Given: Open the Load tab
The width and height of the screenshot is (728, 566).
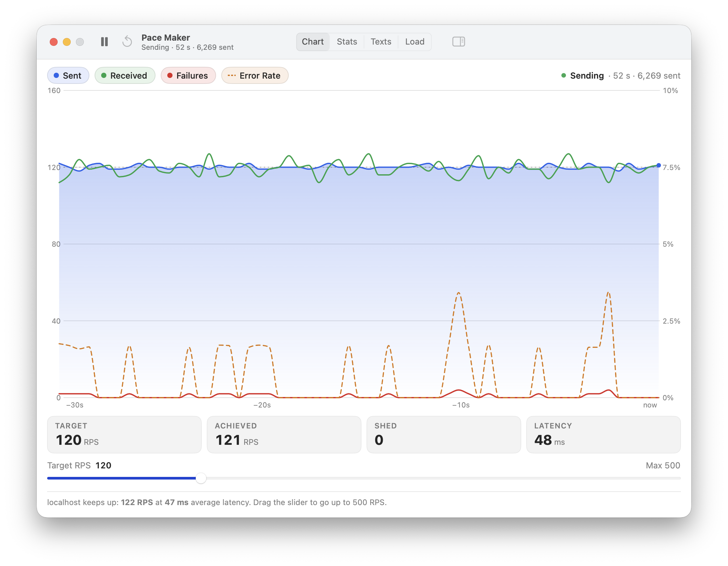Looking at the screenshot, I should click(415, 42).
